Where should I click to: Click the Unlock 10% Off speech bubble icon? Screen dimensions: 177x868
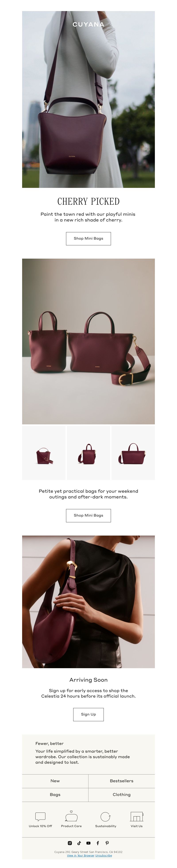point(40,816)
